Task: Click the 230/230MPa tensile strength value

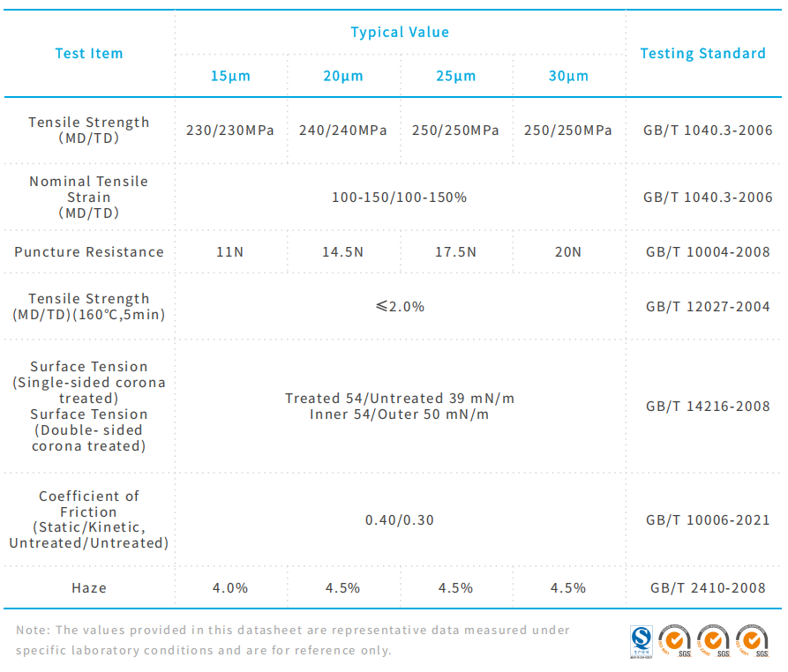Action: coord(230,131)
